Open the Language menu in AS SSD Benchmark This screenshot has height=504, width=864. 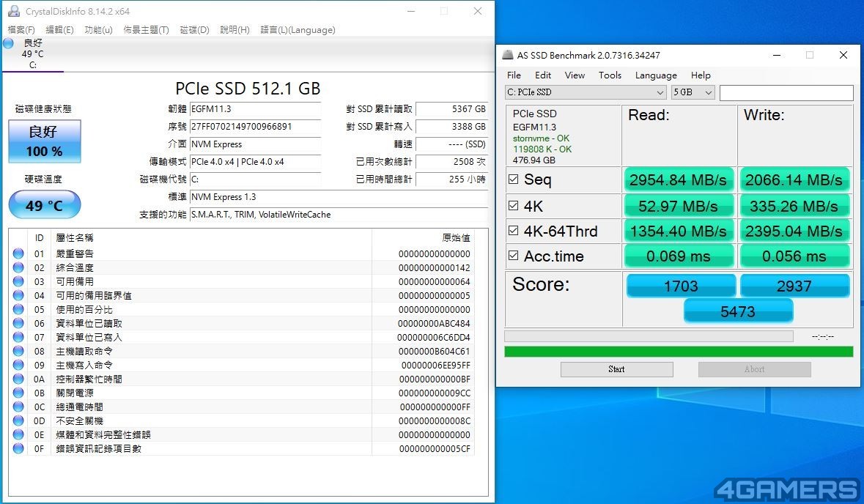pos(656,75)
